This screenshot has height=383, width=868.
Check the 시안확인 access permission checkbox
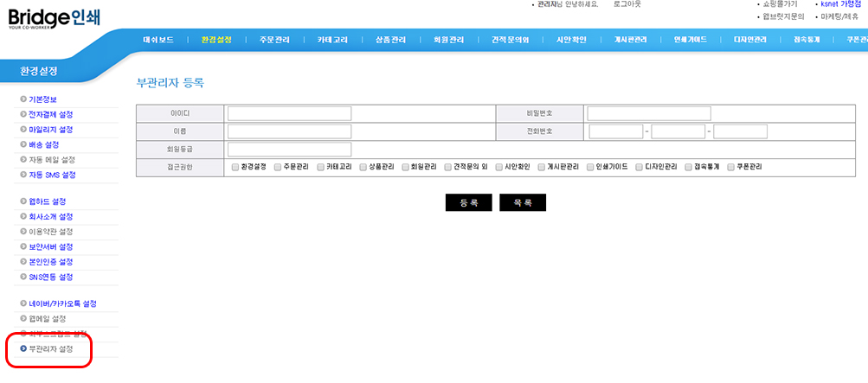click(x=498, y=166)
